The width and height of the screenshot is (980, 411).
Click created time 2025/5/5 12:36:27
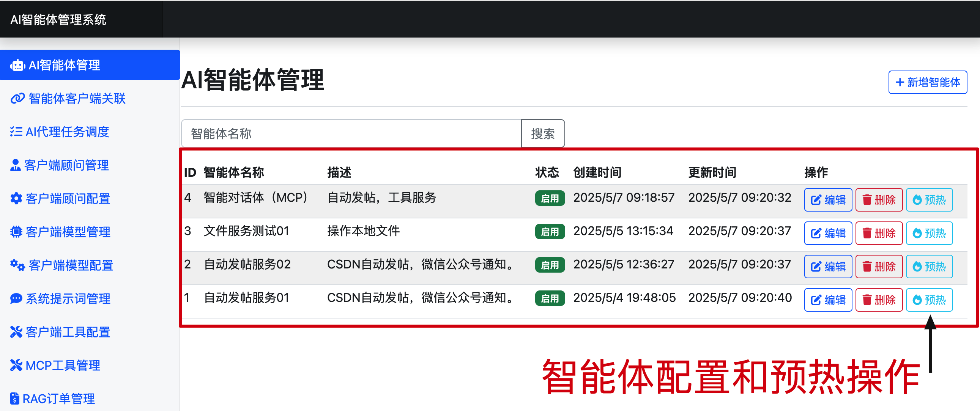624,264
